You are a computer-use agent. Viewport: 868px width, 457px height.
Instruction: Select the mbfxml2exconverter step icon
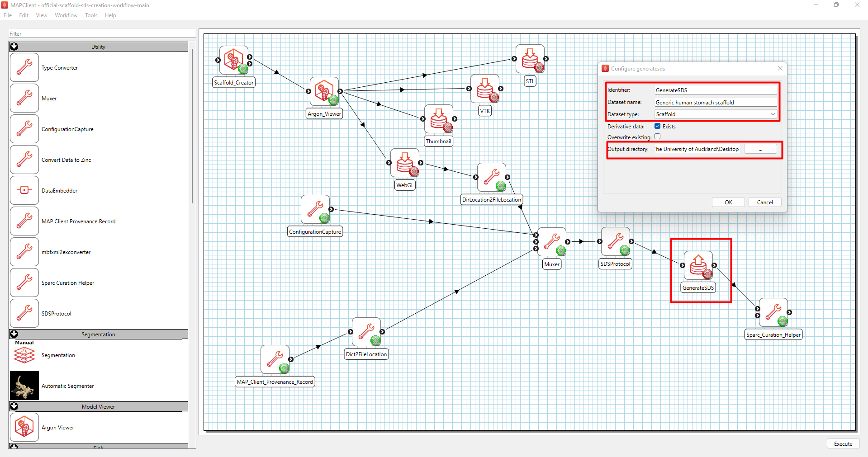(24, 252)
